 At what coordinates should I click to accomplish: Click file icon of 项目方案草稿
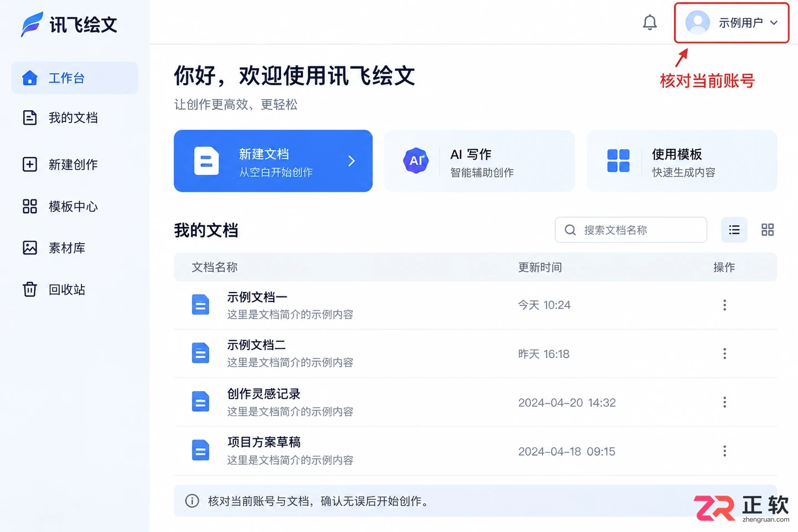(201, 450)
